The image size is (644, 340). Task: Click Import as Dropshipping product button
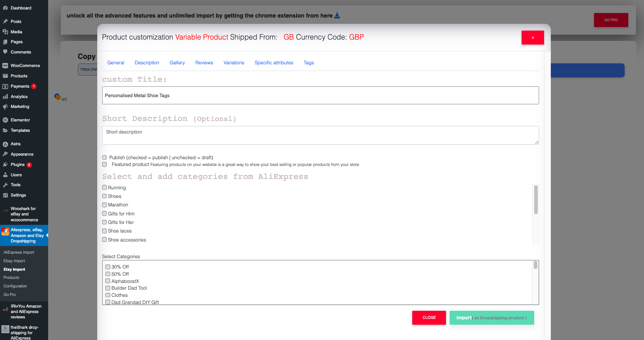[x=492, y=318]
